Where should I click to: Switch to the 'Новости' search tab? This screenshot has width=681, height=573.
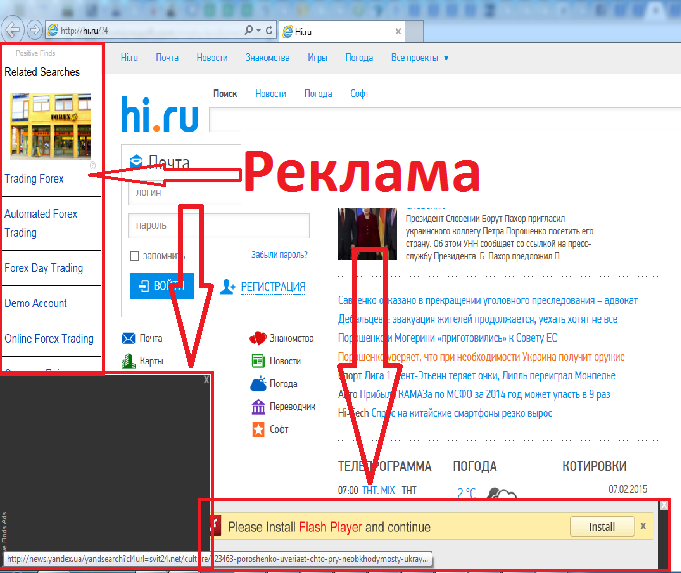270,94
